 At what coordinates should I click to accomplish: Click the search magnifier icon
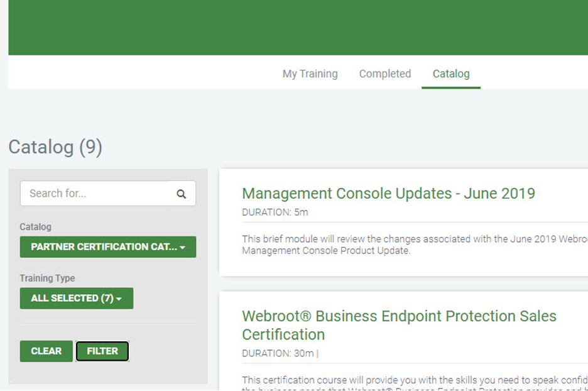(x=181, y=194)
